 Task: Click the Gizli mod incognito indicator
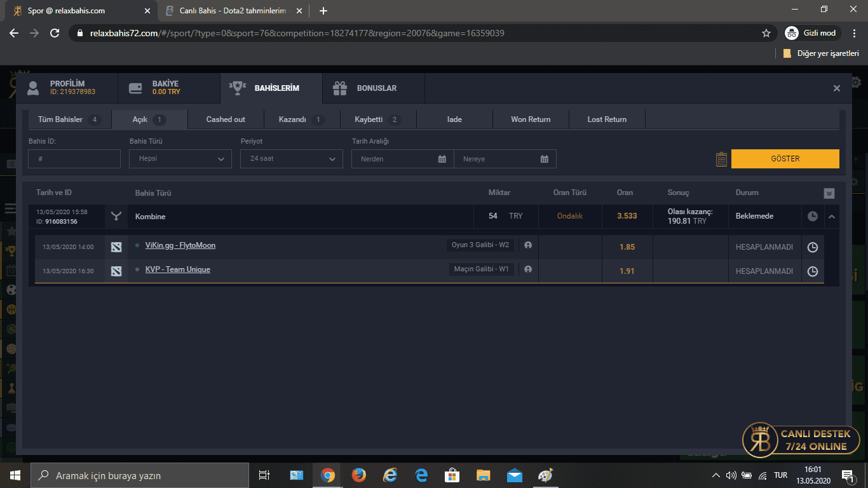[811, 33]
